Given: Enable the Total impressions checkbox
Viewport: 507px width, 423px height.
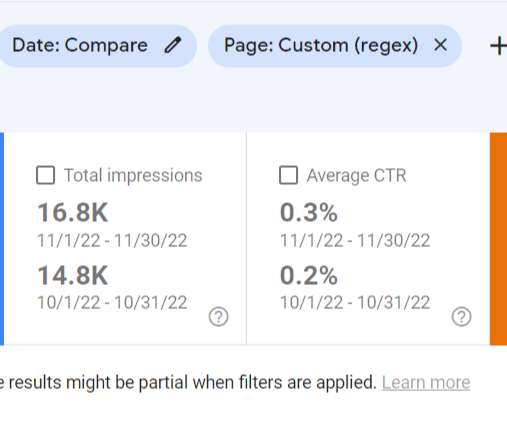Looking at the screenshot, I should tap(46, 175).
